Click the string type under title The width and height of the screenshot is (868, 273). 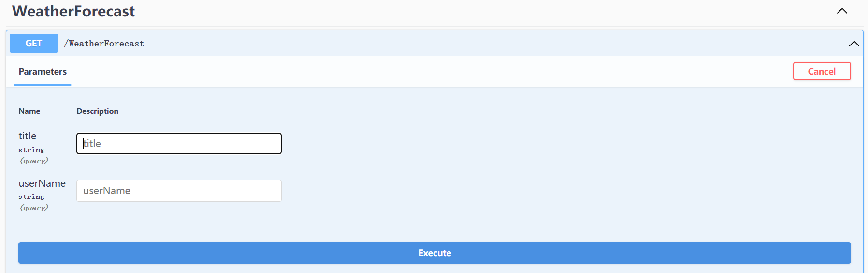(31, 150)
